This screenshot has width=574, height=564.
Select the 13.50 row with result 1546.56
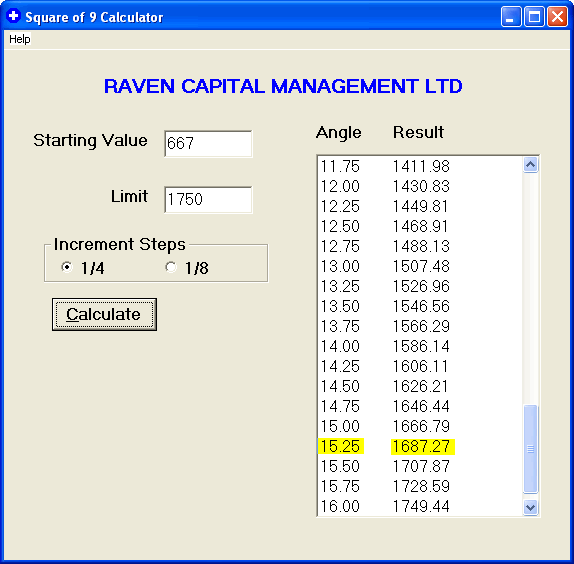click(x=420, y=306)
